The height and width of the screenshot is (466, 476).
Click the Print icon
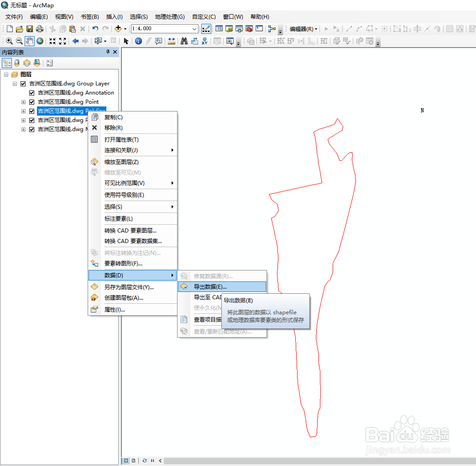tap(39, 29)
